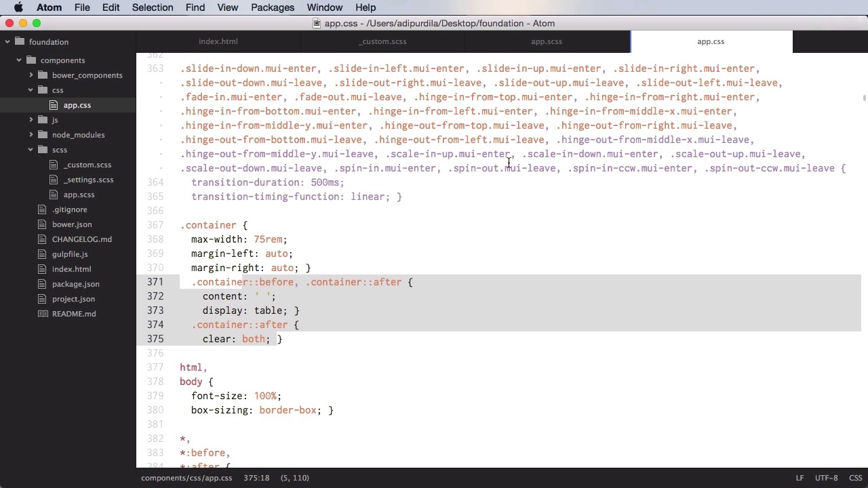Click the bower_components folder icon

(43, 75)
